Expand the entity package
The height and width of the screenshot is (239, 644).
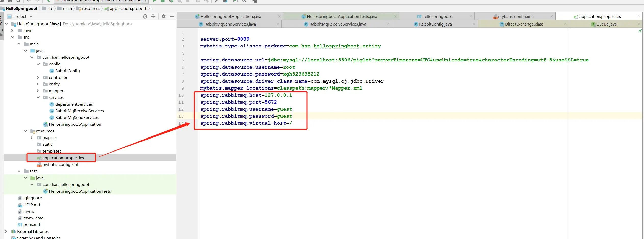38,84
